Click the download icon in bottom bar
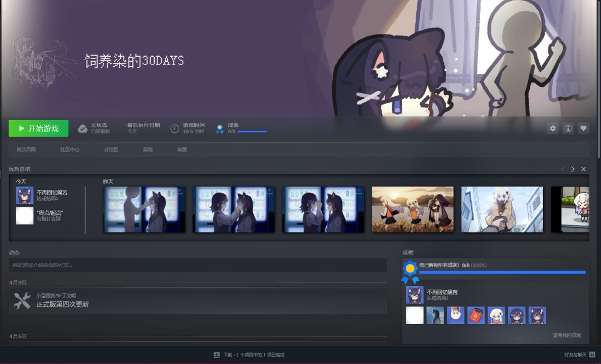Image resolution: width=601 pixels, height=364 pixels. coord(216,355)
